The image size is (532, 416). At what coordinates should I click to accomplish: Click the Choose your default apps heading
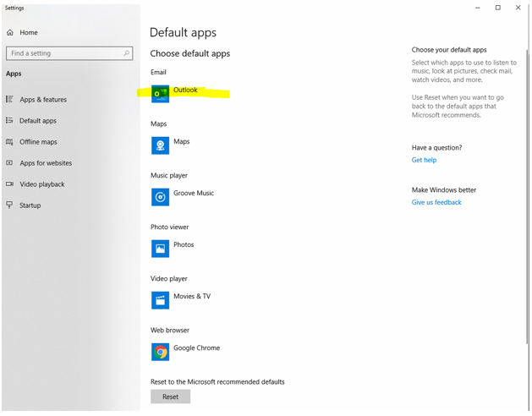point(449,50)
